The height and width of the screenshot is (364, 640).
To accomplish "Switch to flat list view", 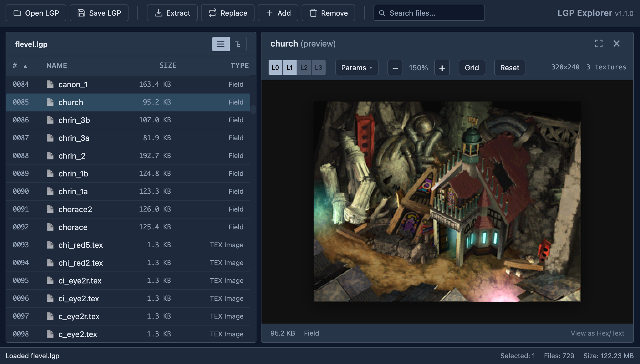I will [221, 44].
